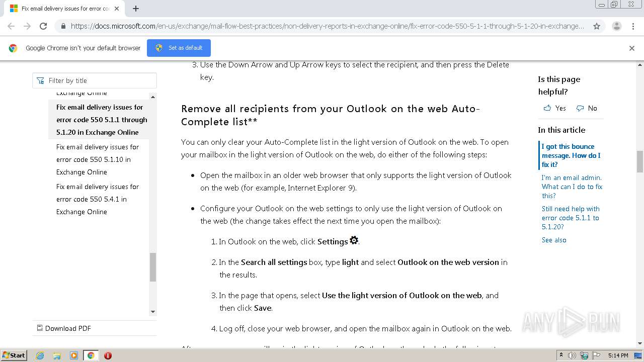This screenshot has width=644, height=362.
Task: Click the 'In this article' heading
Action: [561, 130]
